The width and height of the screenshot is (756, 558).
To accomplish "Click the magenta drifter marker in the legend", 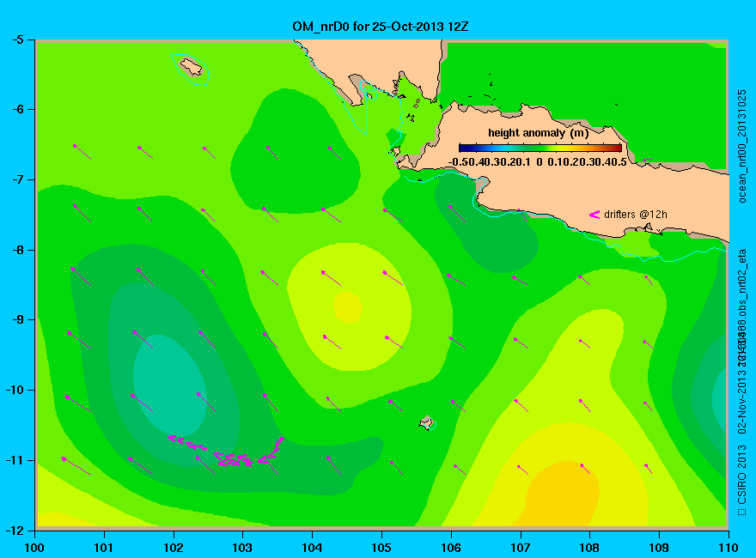I will (594, 215).
